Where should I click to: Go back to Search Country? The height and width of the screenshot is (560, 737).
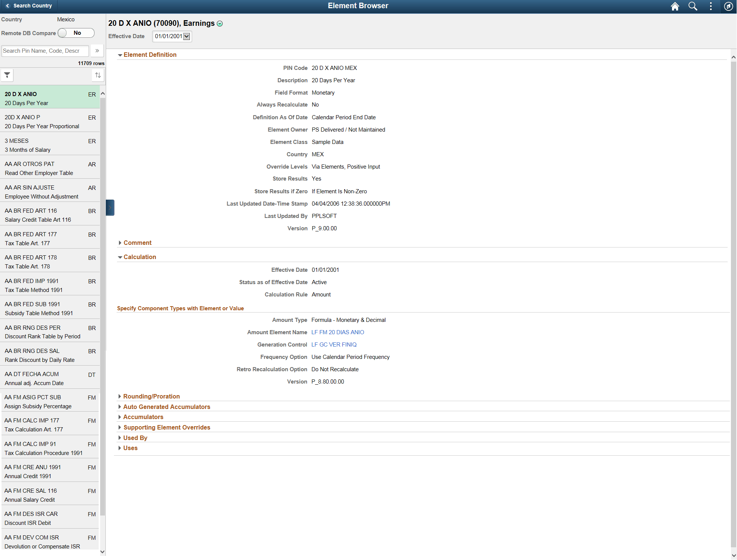(x=29, y=6)
